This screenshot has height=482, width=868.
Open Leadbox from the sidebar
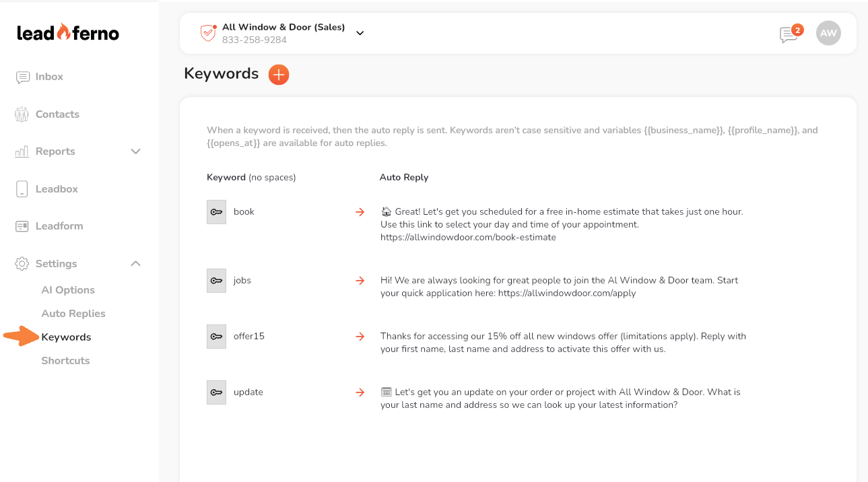pyautogui.click(x=57, y=189)
